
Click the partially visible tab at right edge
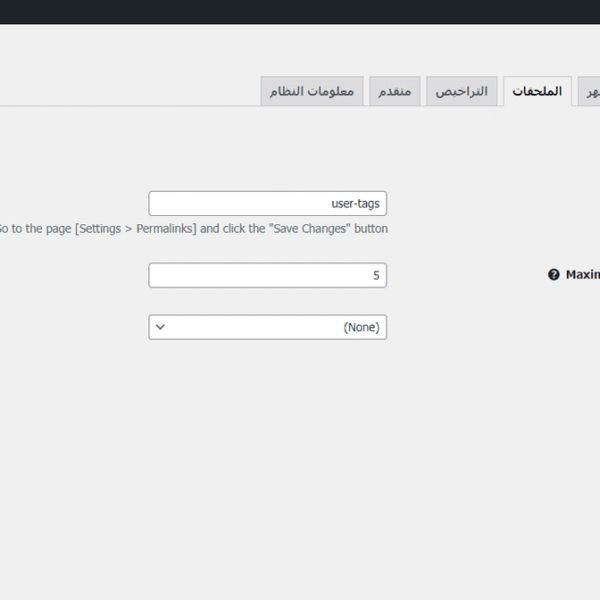pos(592,91)
